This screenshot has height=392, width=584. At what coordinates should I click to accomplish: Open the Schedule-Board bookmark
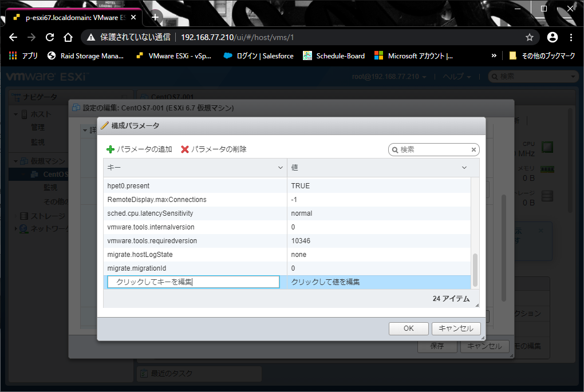pyautogui.click(x=334, y=56)
